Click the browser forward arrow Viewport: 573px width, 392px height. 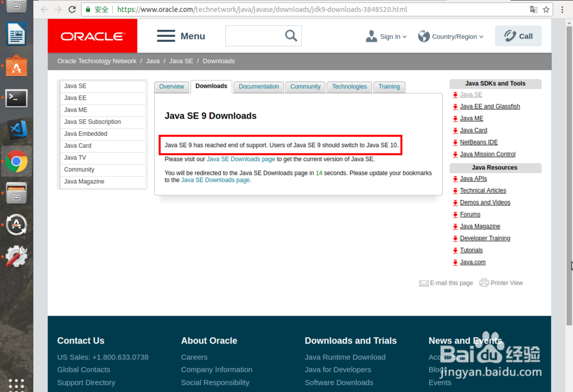tap(58, 10)
